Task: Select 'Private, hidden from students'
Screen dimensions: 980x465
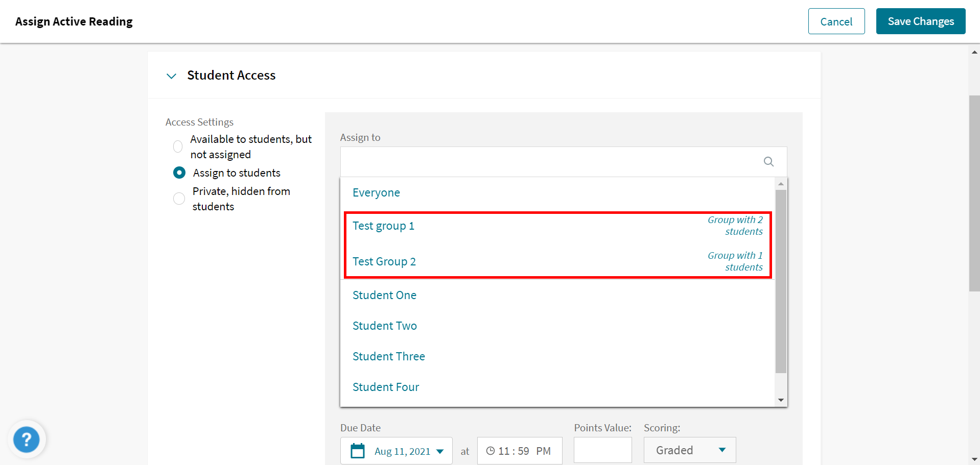Action: point(179,199)
